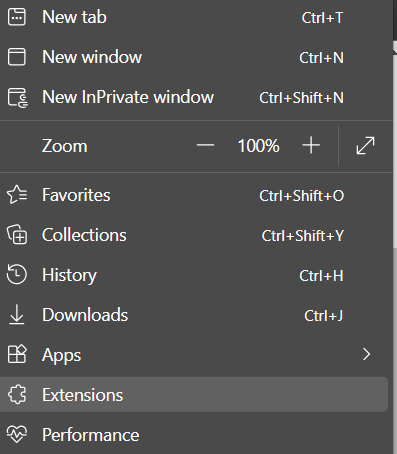Click the Ctrl+J shortcut label
The height and width of the screenshot is (454, 397).
[x=323, y=315]
